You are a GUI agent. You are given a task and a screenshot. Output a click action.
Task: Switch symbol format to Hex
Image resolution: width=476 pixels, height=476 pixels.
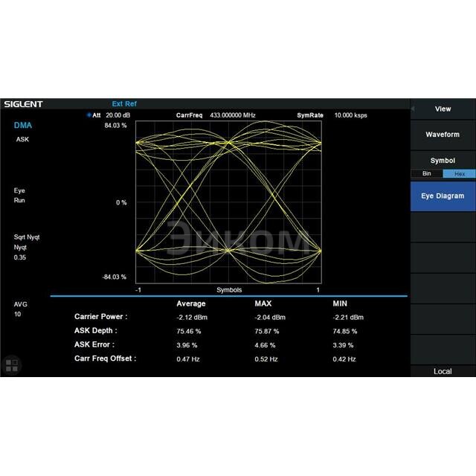pyautogui.click(x=459, y=173)
